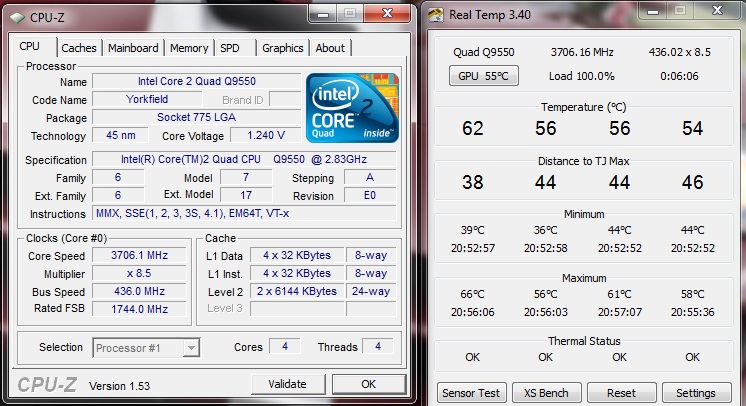Click the Core Speed 3706.1 MHz value
The image size is (746, 406).
click(139, 256)
